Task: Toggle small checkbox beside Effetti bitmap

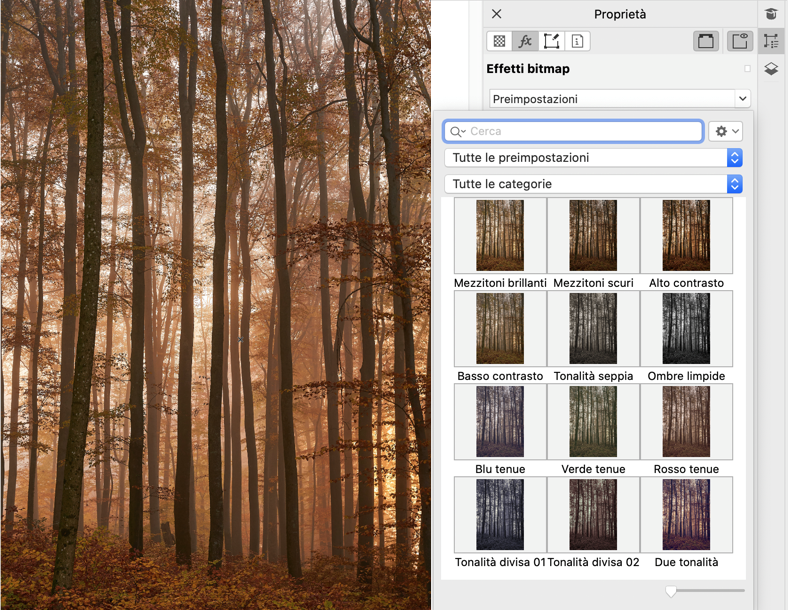Action: click(x=747, y=69)
